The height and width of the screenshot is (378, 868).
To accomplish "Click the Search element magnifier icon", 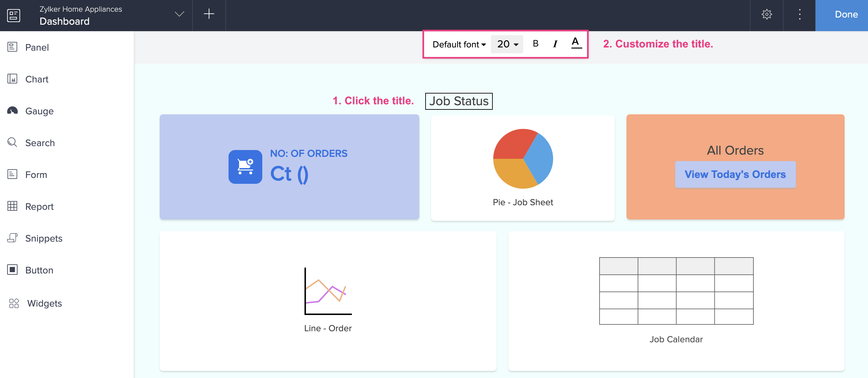I will (12, 142).
